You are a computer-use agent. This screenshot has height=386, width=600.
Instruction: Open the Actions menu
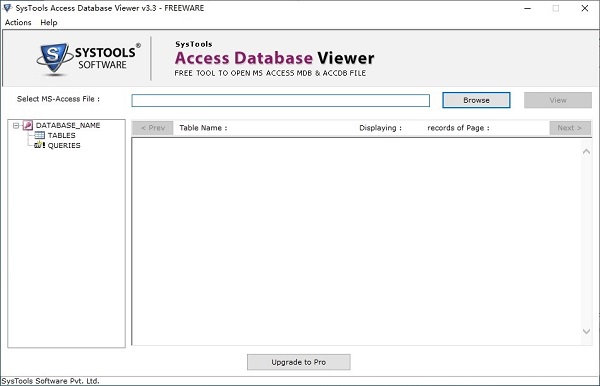[x=18, y=23]
